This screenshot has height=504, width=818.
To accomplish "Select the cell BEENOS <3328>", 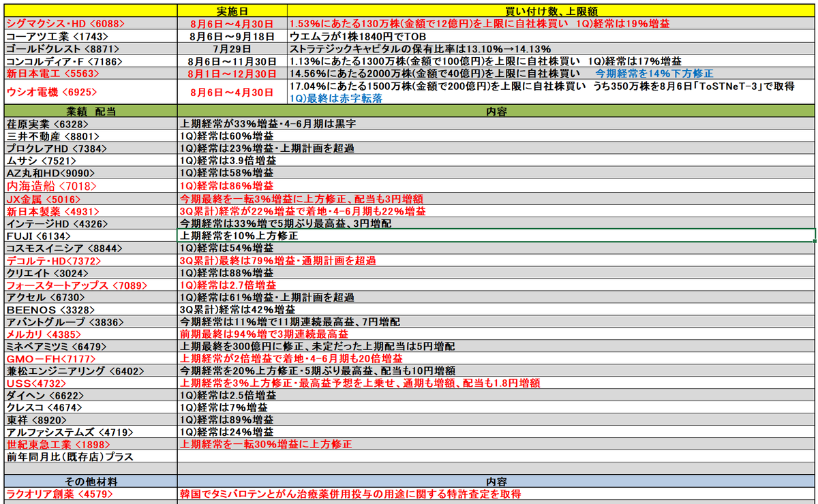I will point(90,309).
